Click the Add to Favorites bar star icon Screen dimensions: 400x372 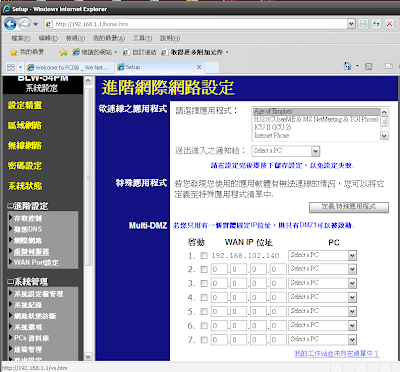point(63,52)
